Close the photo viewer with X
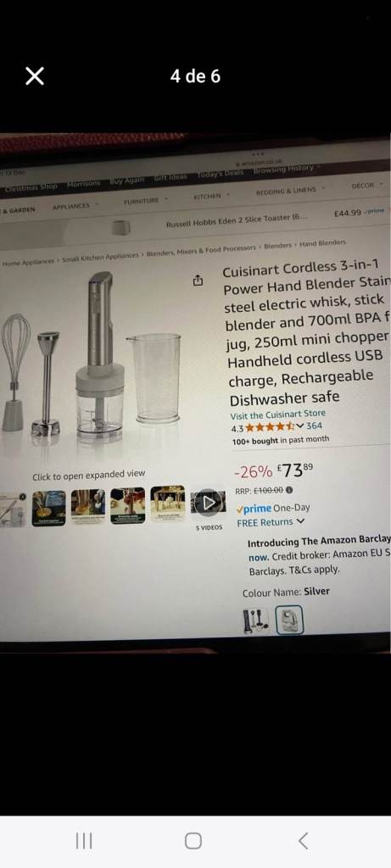Screen dimensions: 391x868 pyautogui.click(x=34, y=75)
